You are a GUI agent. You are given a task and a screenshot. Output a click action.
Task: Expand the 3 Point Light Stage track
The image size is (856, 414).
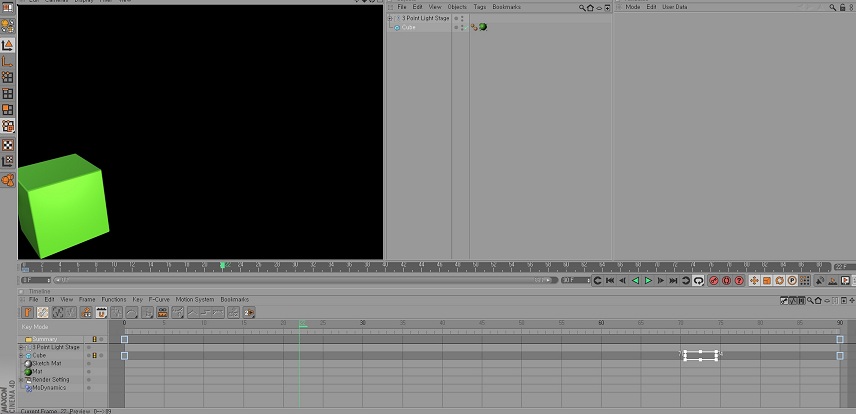pos(21,347)
